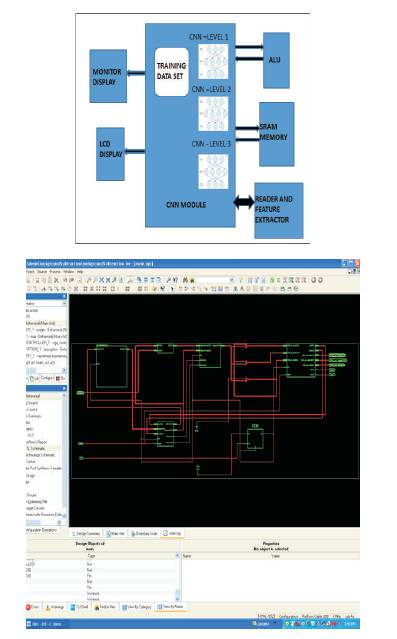
Task: Click the design objects list scrollbar
Action: [x=177, y=580]
